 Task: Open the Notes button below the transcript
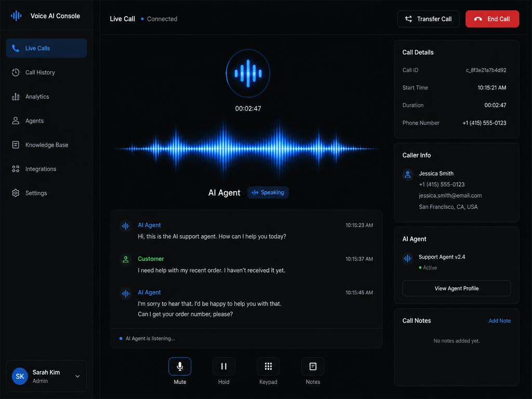point(313,366)
